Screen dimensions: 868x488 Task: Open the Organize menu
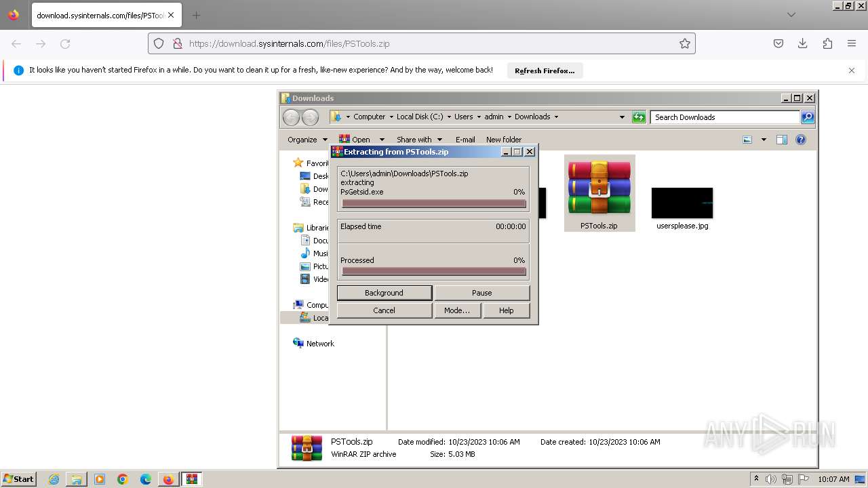coord(307,140)
